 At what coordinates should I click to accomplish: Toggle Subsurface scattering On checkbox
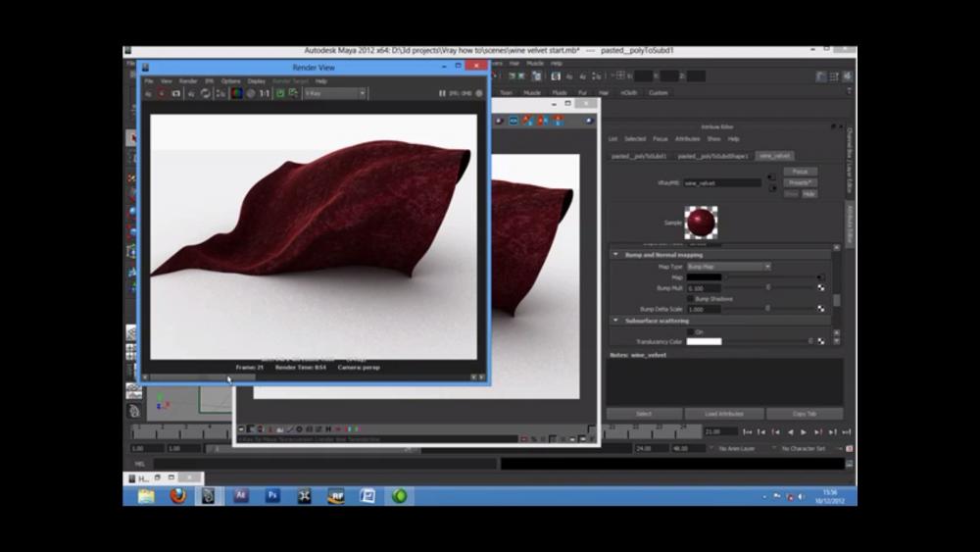point(690,331)
